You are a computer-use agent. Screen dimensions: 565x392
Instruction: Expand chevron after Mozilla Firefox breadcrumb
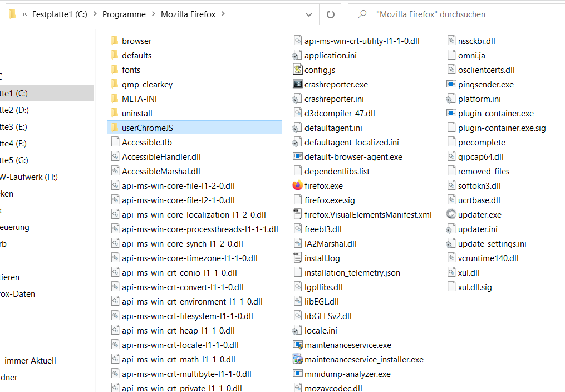click(x=223, y=14)
